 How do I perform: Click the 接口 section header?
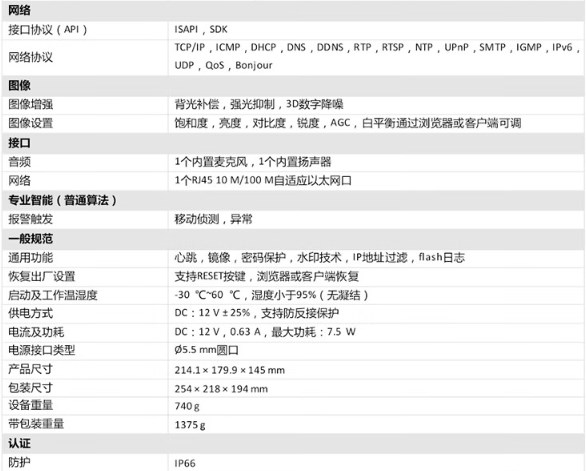click(x=293, y=143)
